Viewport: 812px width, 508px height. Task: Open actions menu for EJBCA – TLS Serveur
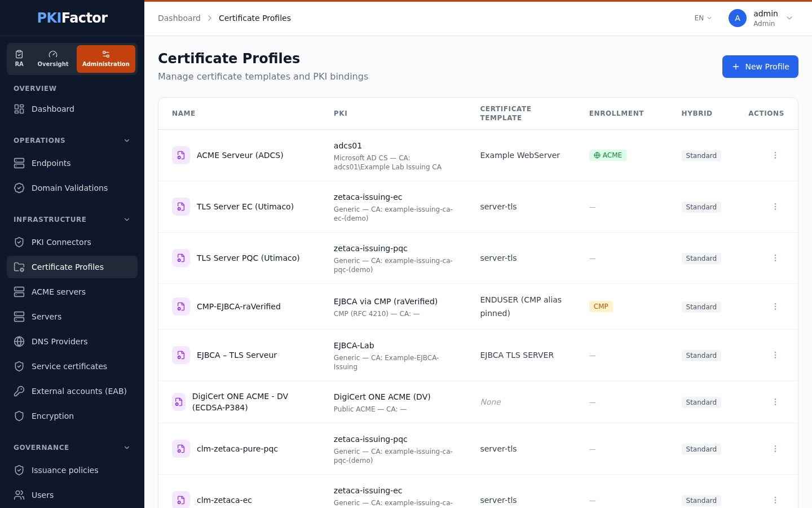click(775, 355)
